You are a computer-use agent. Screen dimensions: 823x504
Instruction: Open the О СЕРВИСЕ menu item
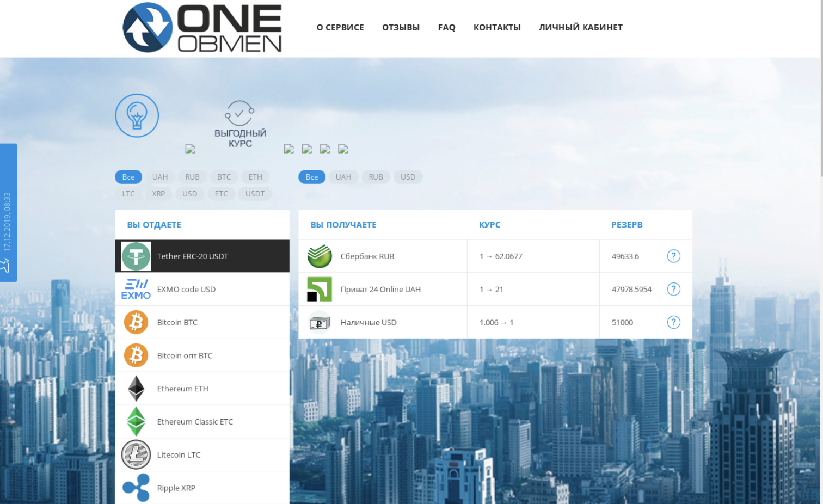coord(340,27)
